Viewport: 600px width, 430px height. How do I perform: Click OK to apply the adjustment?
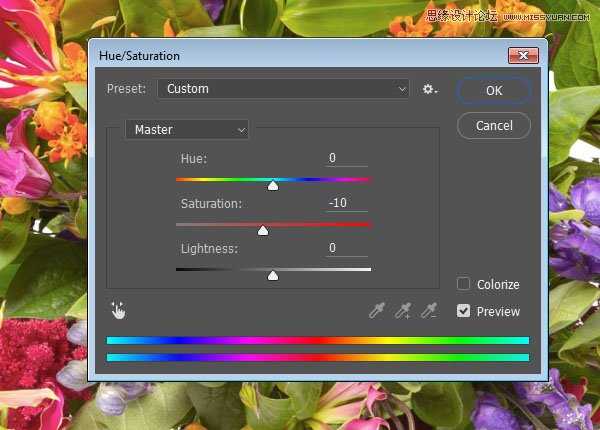[493, 90]
